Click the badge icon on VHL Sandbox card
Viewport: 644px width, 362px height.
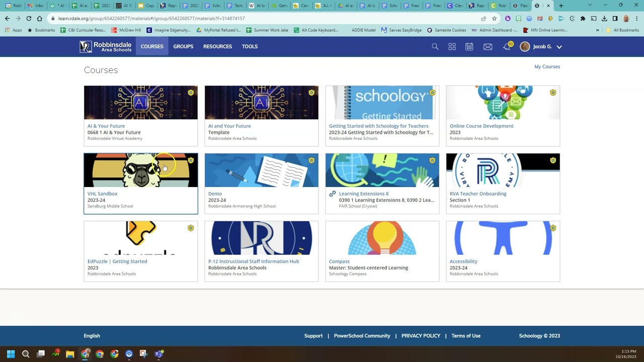(x=191, y=160)
